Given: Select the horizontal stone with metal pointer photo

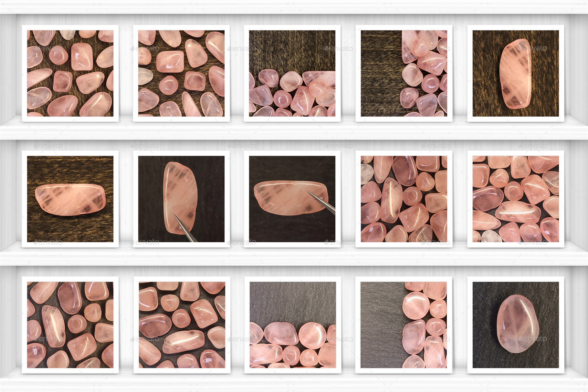Looking at the screenshot, I should 292,199.
